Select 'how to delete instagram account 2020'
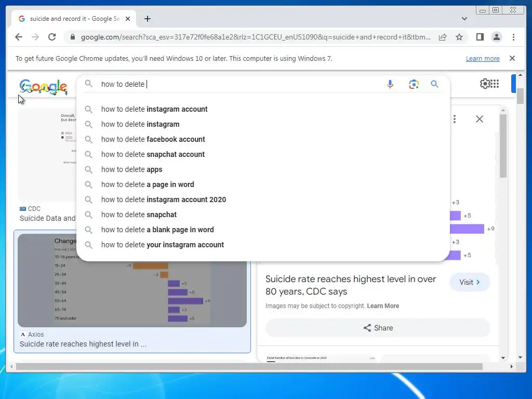 (263, 199)
